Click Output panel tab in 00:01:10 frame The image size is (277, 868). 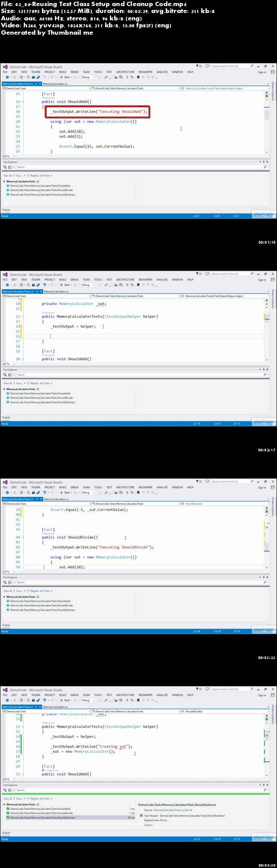tap(6, 210)
